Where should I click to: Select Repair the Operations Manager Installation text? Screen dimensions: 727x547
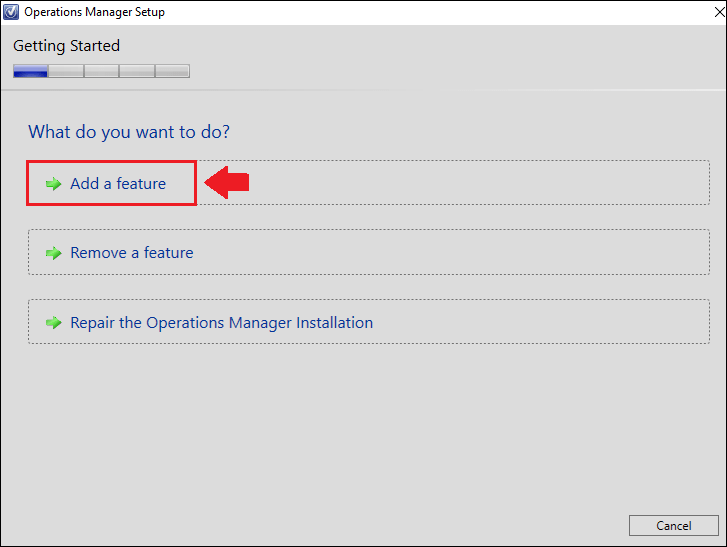pos(222,323)
